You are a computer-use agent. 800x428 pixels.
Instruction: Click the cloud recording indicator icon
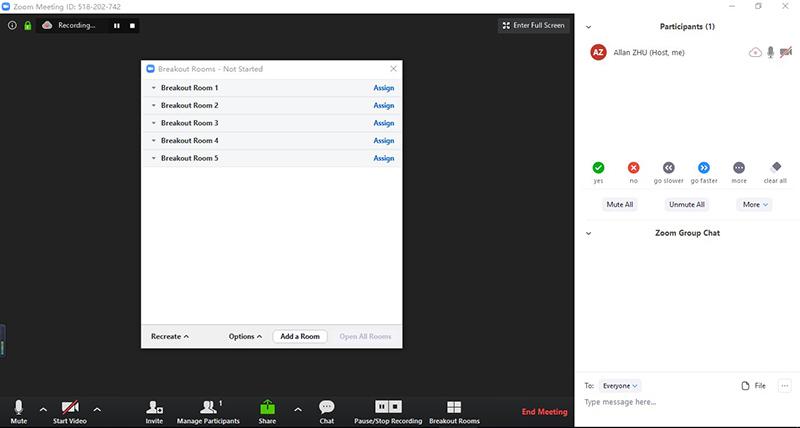click(x=47, y=25)
